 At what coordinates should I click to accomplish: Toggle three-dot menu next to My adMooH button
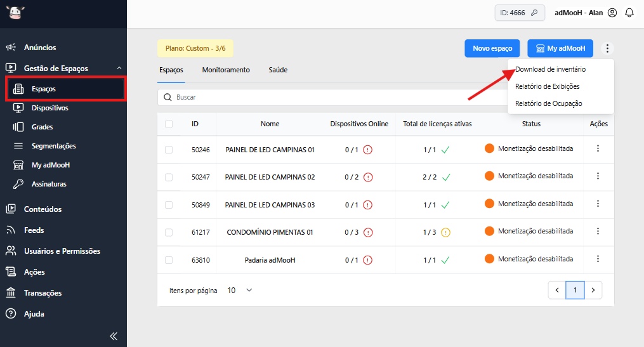tap(607, 48)
